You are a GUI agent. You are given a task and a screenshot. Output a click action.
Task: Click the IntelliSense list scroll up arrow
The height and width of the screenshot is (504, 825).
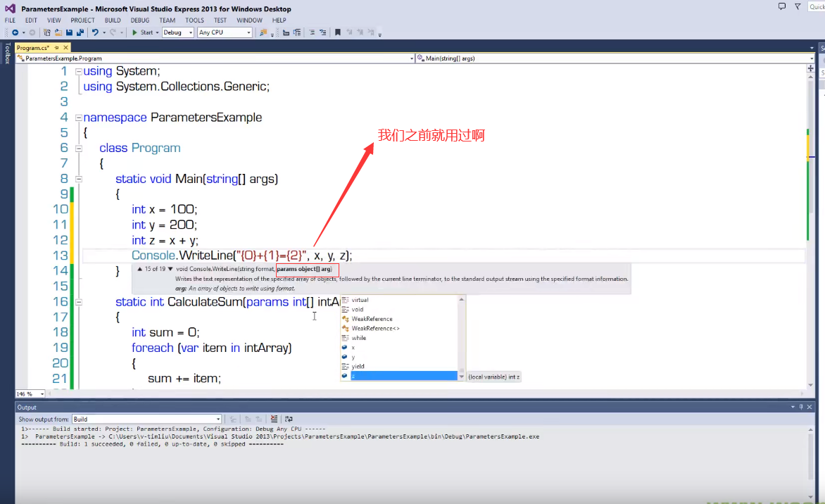(462, 299)
